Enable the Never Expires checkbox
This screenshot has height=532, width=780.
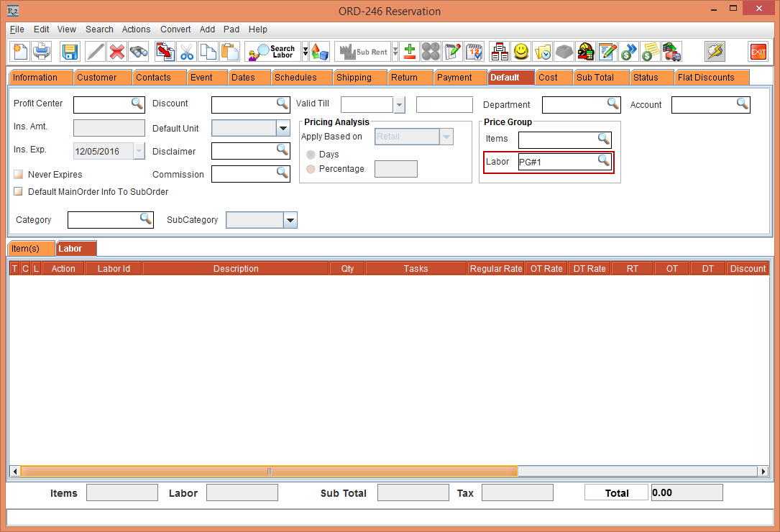coord(19,175)
